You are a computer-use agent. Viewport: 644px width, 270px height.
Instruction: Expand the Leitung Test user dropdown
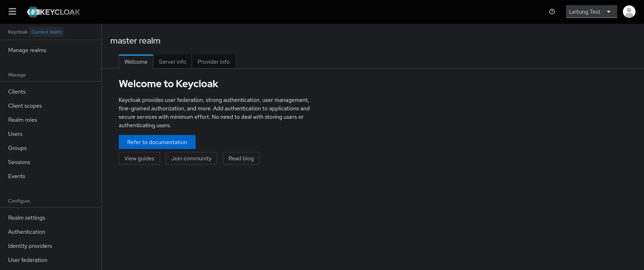point(591,12)
